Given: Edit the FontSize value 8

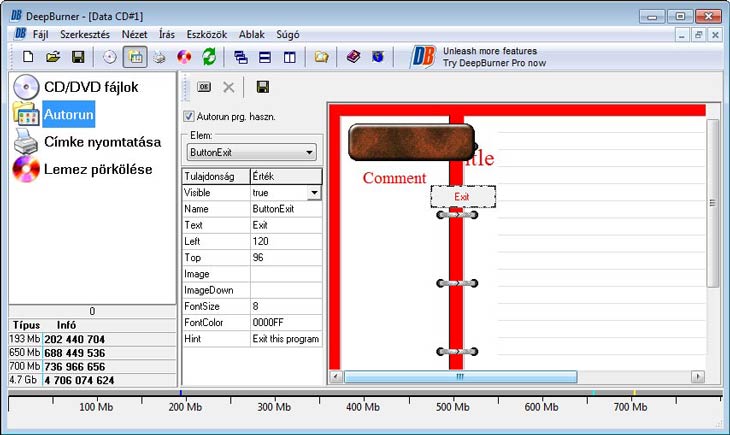Looking at the screenshot, I should 285,306.
